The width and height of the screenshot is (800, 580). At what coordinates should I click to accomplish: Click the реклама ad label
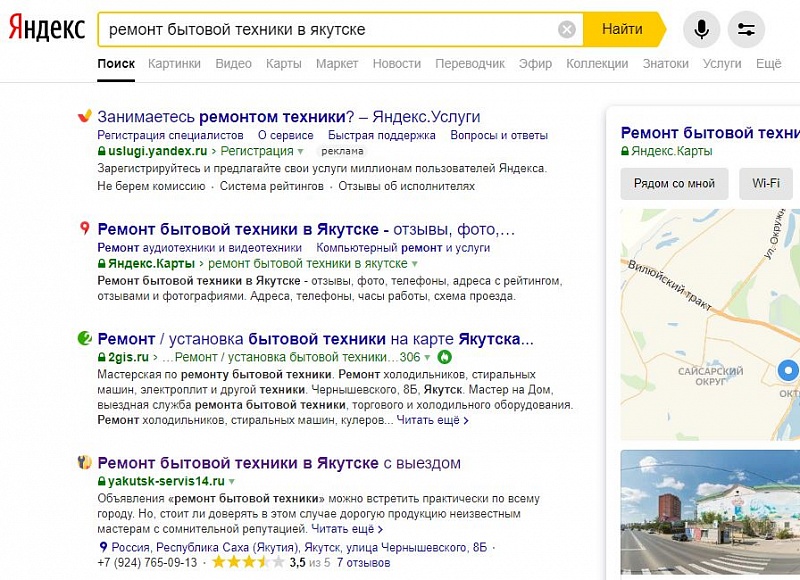342,151
